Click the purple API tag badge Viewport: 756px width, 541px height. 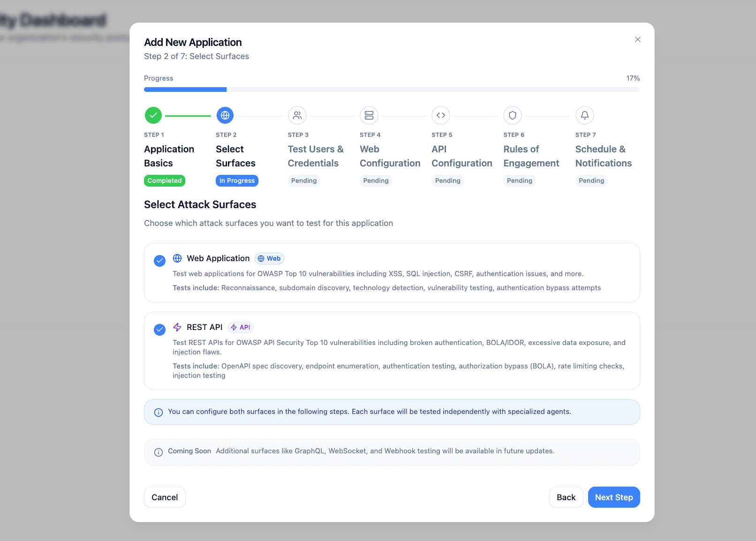[x=241, y=327]
